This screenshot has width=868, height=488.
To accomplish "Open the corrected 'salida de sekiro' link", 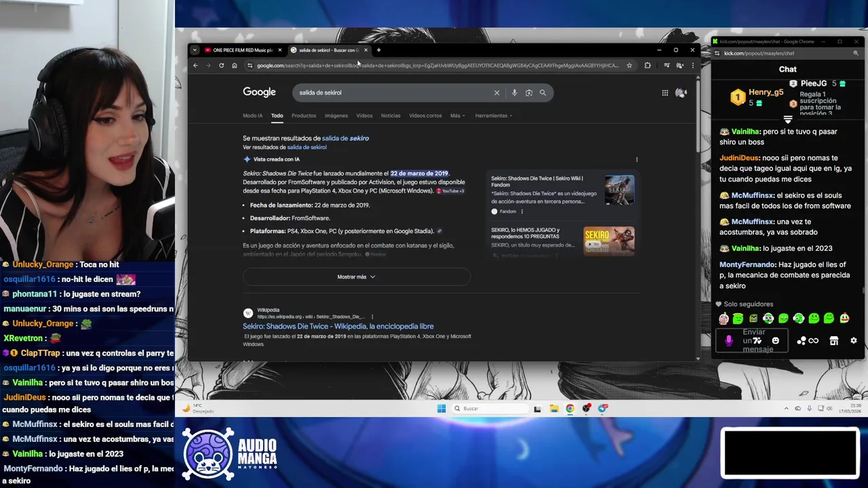I will pos(345,138).
